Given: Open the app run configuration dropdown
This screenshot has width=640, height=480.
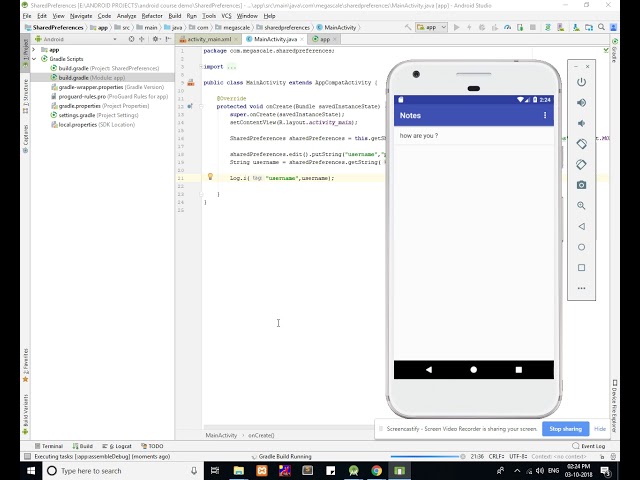Looking at the screenshot, I should [431, 27].
